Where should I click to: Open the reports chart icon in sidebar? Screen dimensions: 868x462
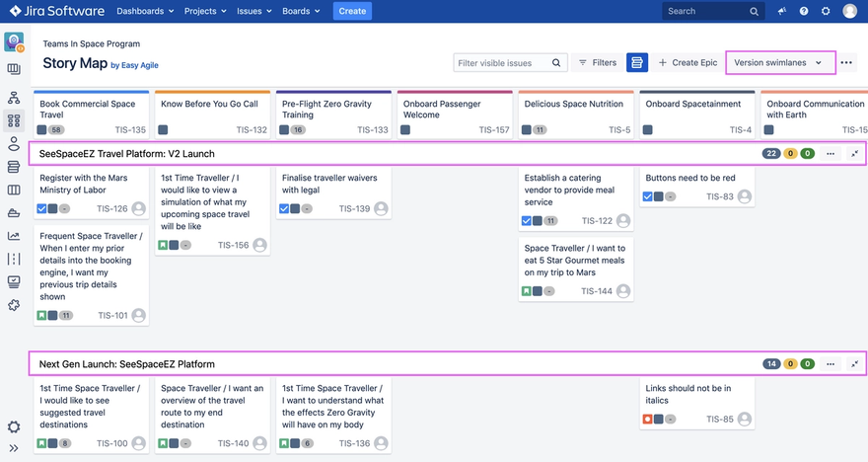pos(14,236)
